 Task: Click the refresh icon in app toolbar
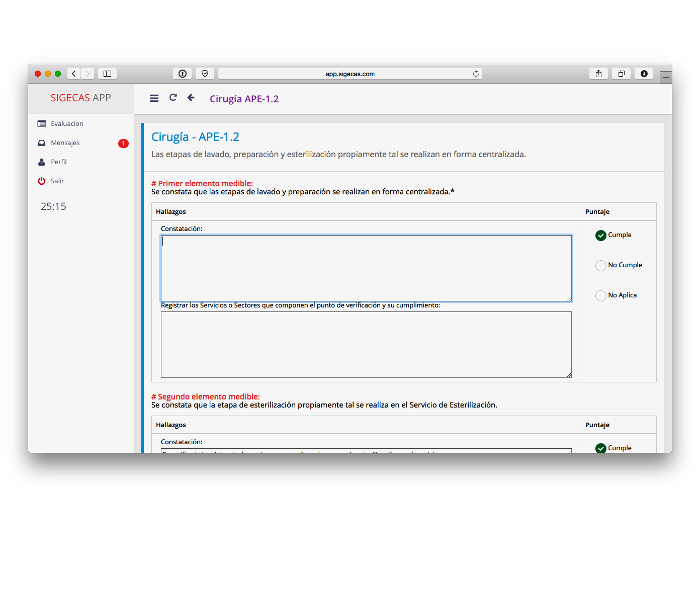[x=173, y=98]
